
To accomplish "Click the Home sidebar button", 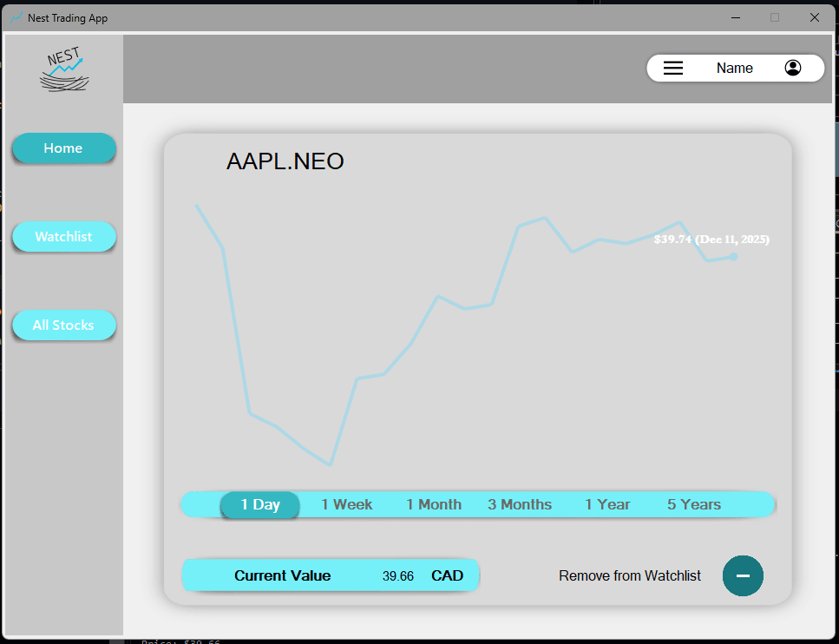I will click(63, 148).
